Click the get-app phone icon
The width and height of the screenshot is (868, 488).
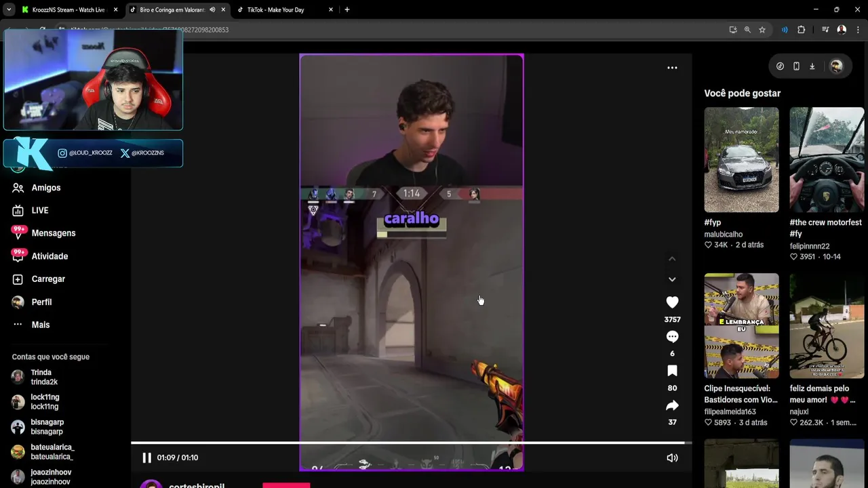coord(796,66)
